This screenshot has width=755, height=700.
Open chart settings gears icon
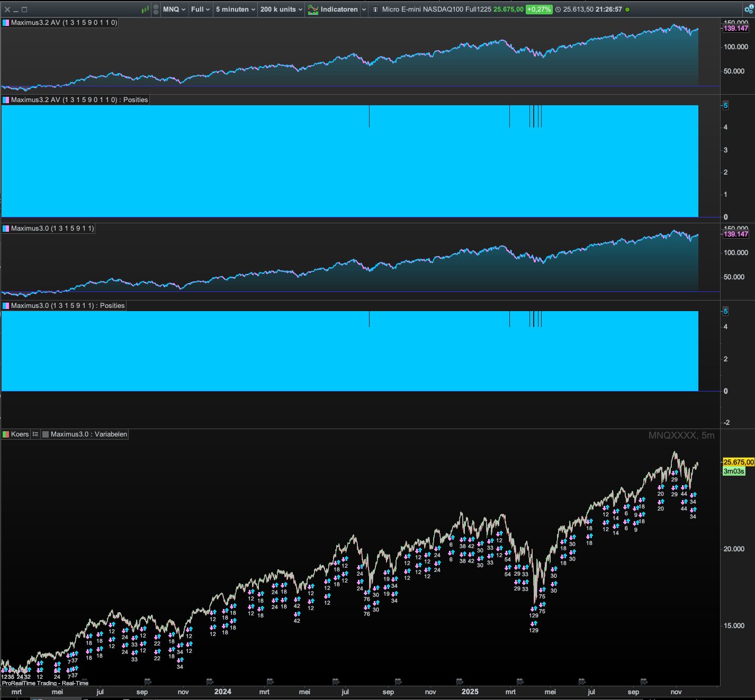749,10
